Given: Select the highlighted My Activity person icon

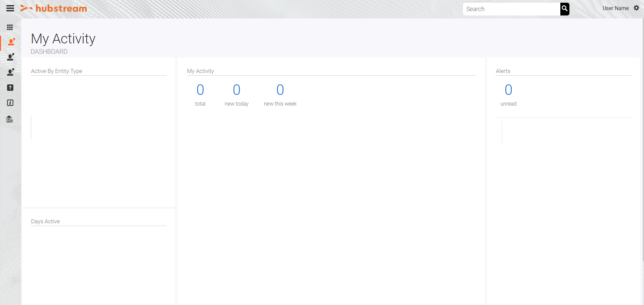Looking at the screenshot, I should click(11, 42).
